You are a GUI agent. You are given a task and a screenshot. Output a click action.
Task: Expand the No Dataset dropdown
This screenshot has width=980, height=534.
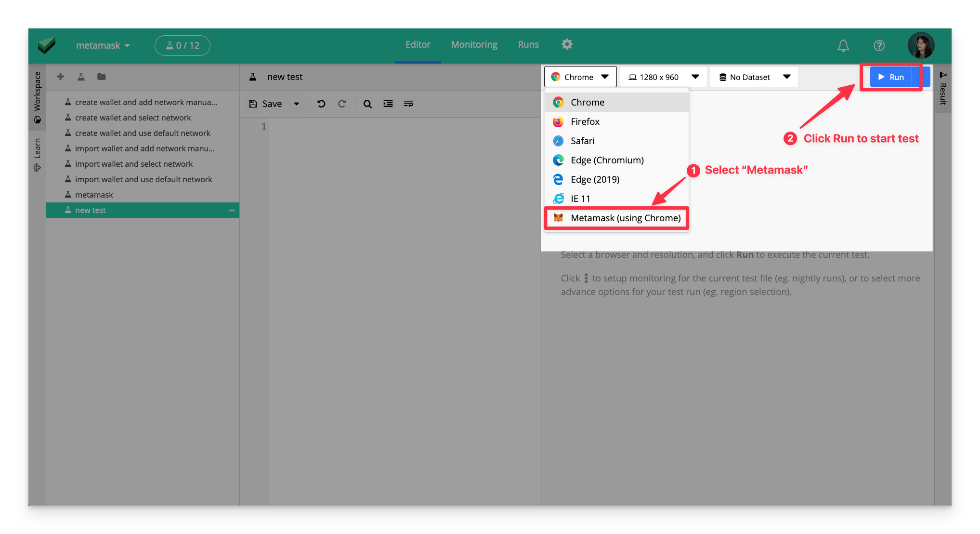point(754,77)
